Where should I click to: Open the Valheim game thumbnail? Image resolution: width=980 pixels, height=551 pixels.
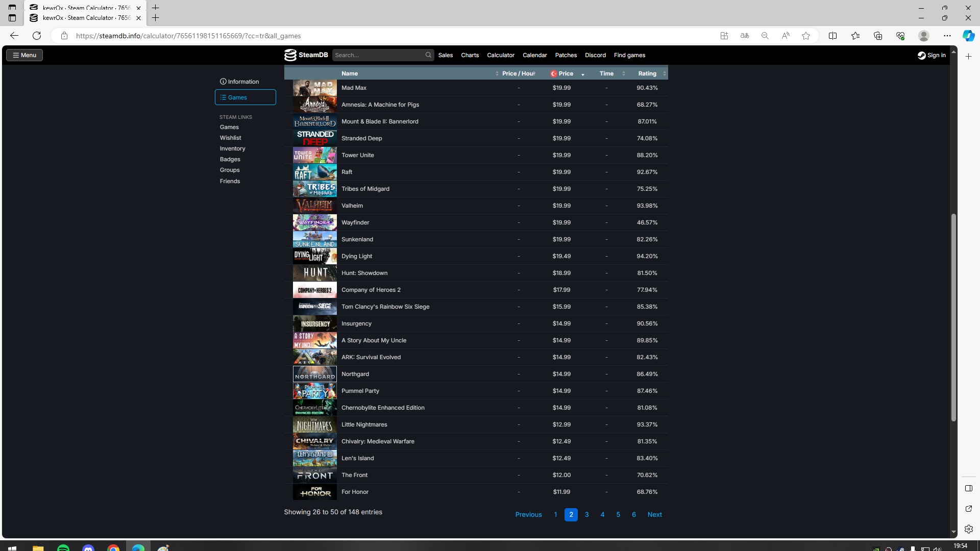315,206
